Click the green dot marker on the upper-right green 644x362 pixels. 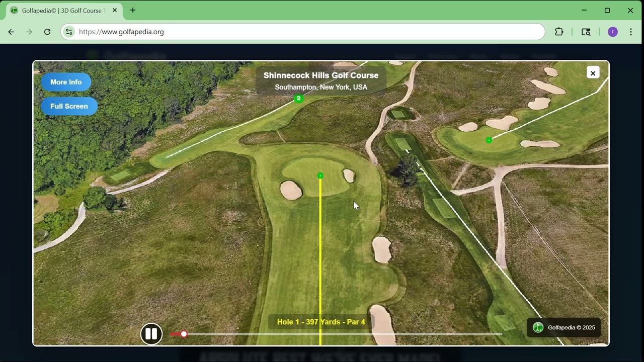point(489,140)
